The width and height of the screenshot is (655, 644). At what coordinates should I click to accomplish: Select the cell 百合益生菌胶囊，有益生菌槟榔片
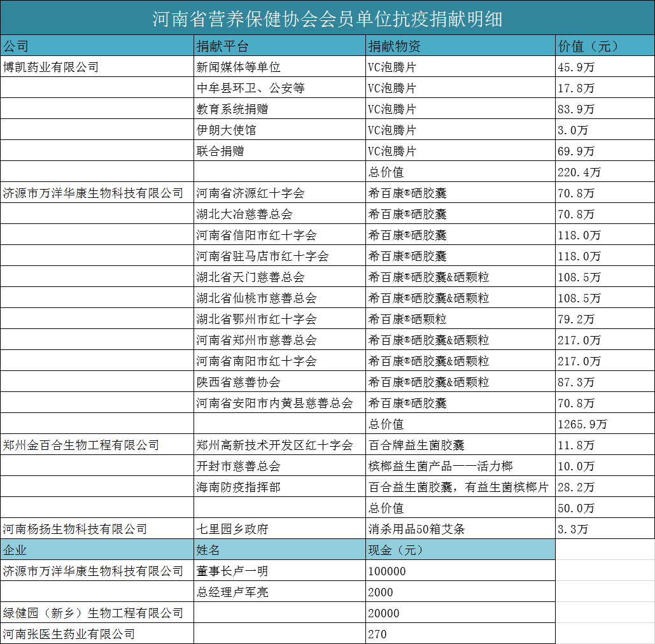tap(459, 487)
